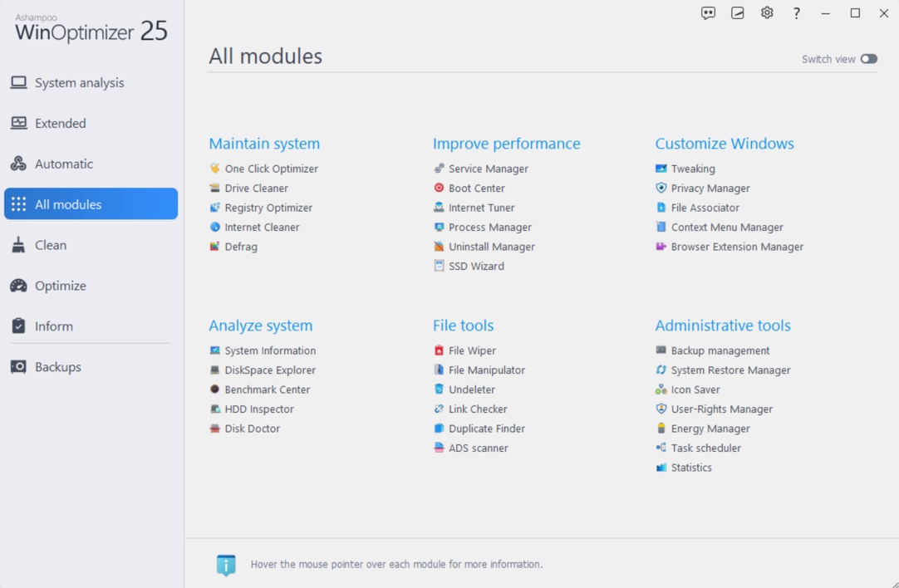Open the help menu with the question mark
This screenshot has height=588, width=899.
point(795,12)
